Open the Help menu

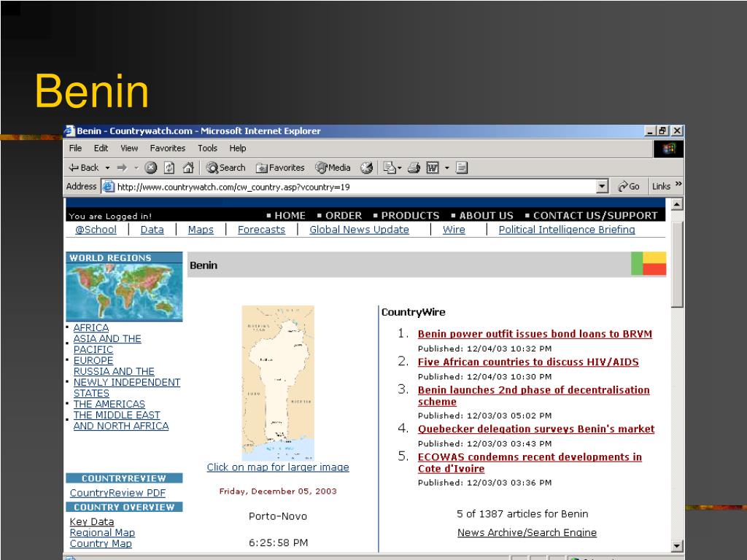tap(238, 148)
